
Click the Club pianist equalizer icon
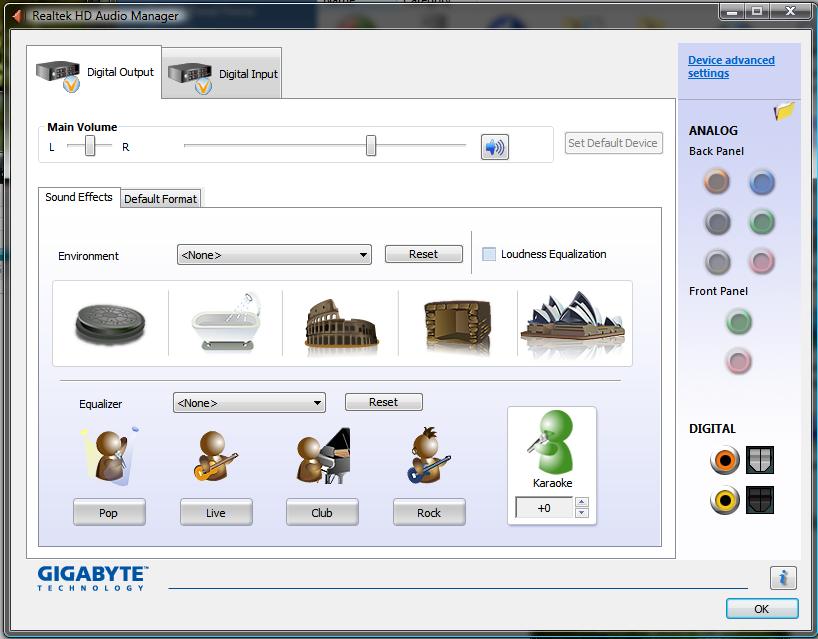(323, 456)
